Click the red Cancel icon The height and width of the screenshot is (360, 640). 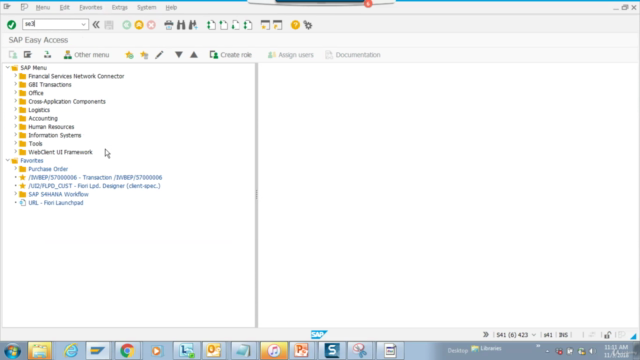[x=151, y=25]
